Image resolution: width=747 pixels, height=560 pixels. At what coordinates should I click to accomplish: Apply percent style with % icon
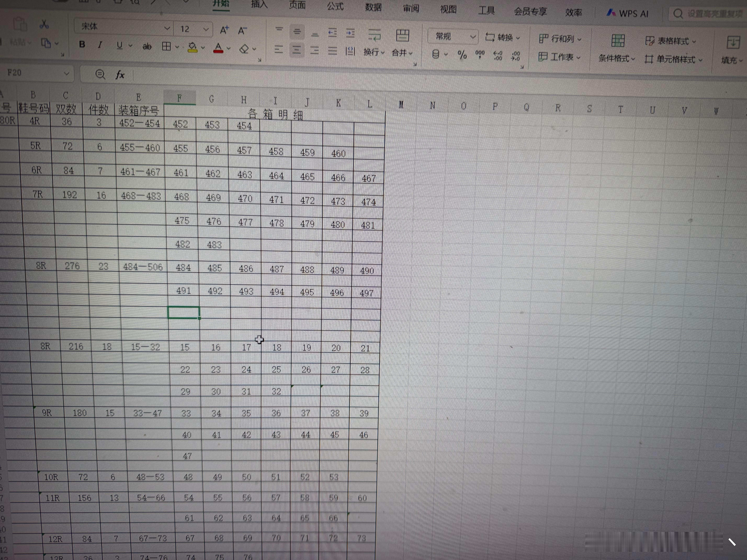[462, 55]
